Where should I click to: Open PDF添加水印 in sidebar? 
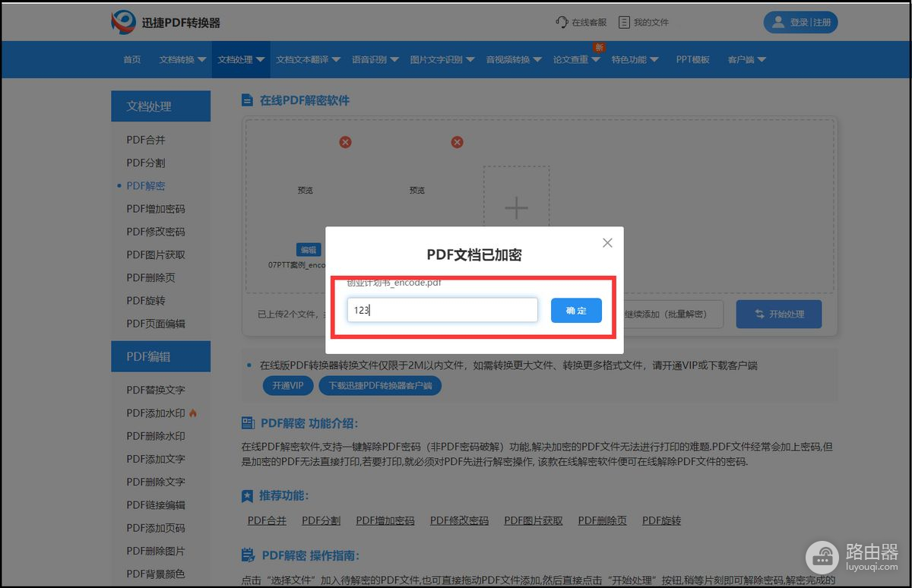156,413
